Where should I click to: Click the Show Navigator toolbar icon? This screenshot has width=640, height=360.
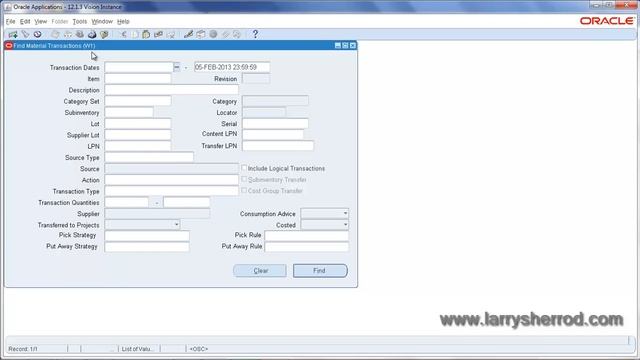[38, 34]
